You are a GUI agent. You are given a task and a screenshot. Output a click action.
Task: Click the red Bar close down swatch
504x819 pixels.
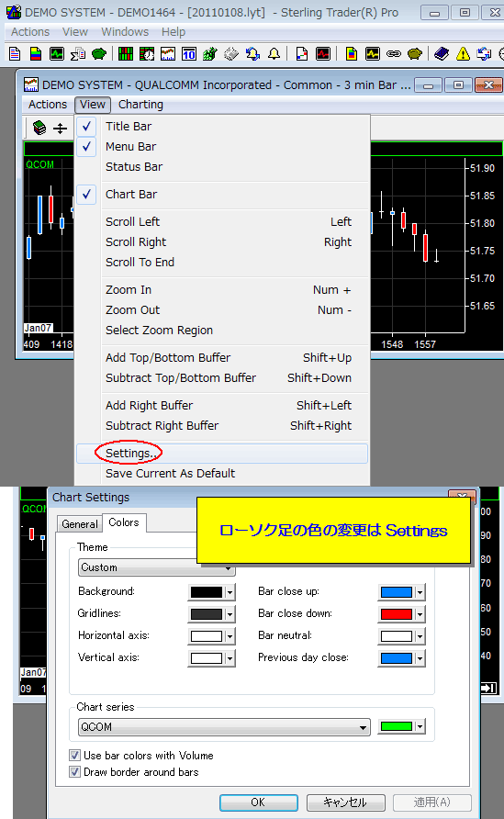click(x=397, y=614)
